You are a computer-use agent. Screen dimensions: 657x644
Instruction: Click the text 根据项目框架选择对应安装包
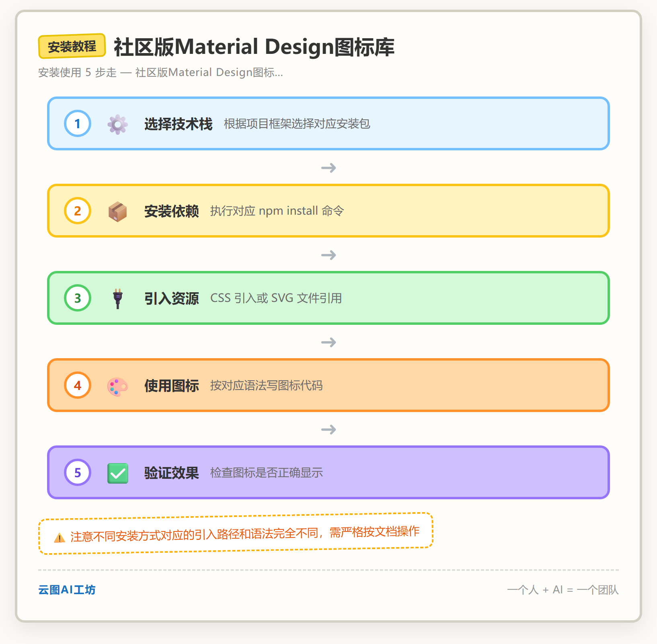tap(297, 124)
